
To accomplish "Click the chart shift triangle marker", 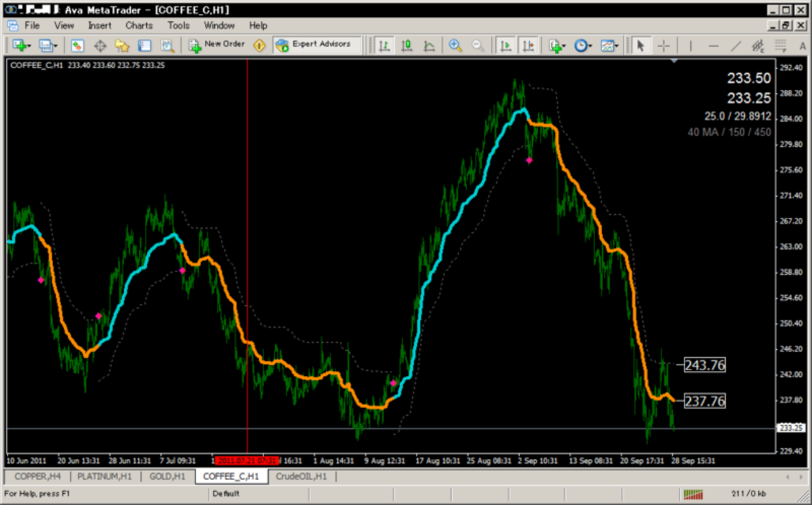I will [673, 61].
